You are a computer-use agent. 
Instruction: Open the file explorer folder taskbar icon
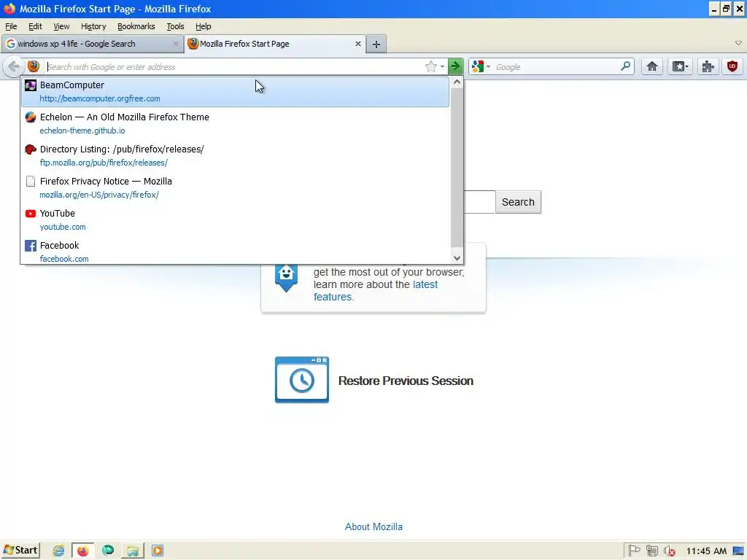coord(133,551)
